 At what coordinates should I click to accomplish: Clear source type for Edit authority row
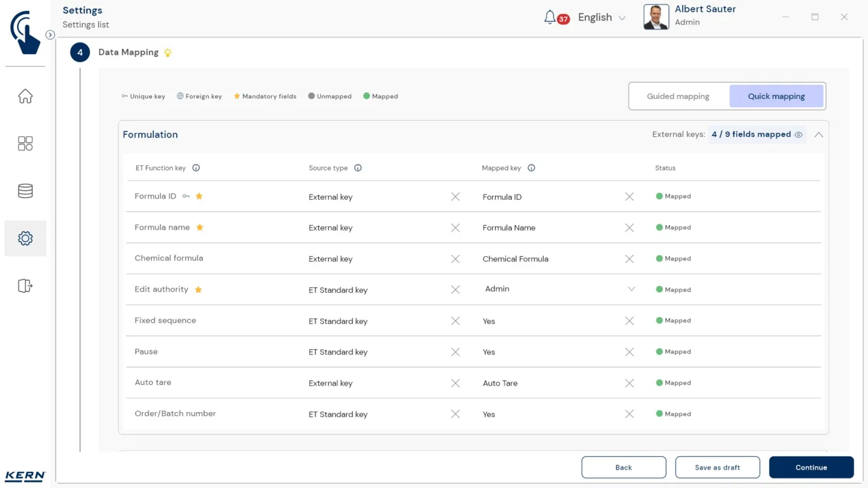(456, 289)
